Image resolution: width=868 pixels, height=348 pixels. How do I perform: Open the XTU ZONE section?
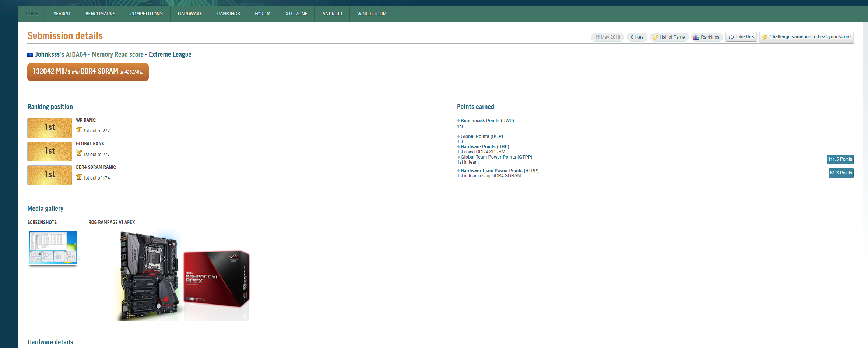pos(296,14)
